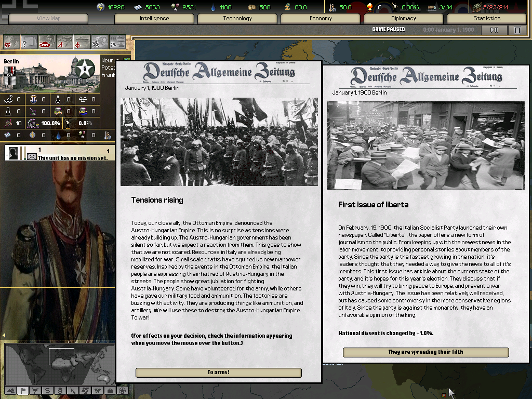The width and height of the screenshot is (532, 399).
Task: Select the political flag map mode icon
Action: pos(23,391)
